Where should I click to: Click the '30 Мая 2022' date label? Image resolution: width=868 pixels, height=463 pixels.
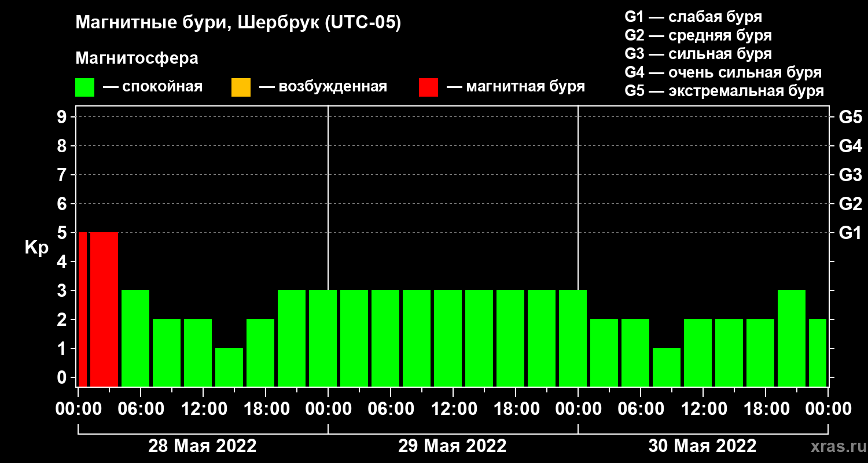(x=703, y=446)
